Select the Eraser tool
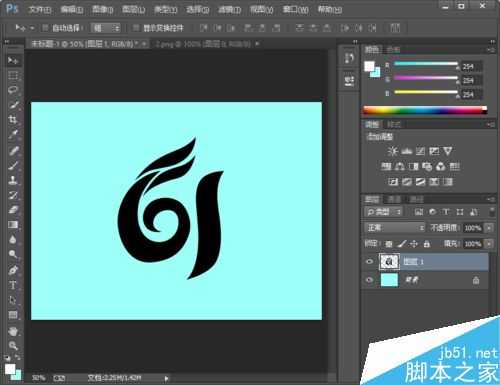Screen dimensions: 500x385 coord(13,210)
